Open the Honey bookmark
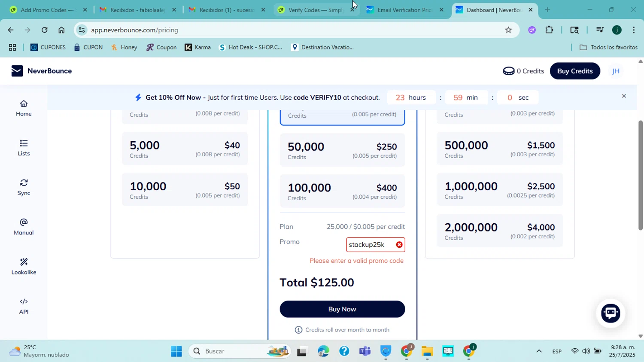This screenshot has width=644, height=362. (124, 47)
